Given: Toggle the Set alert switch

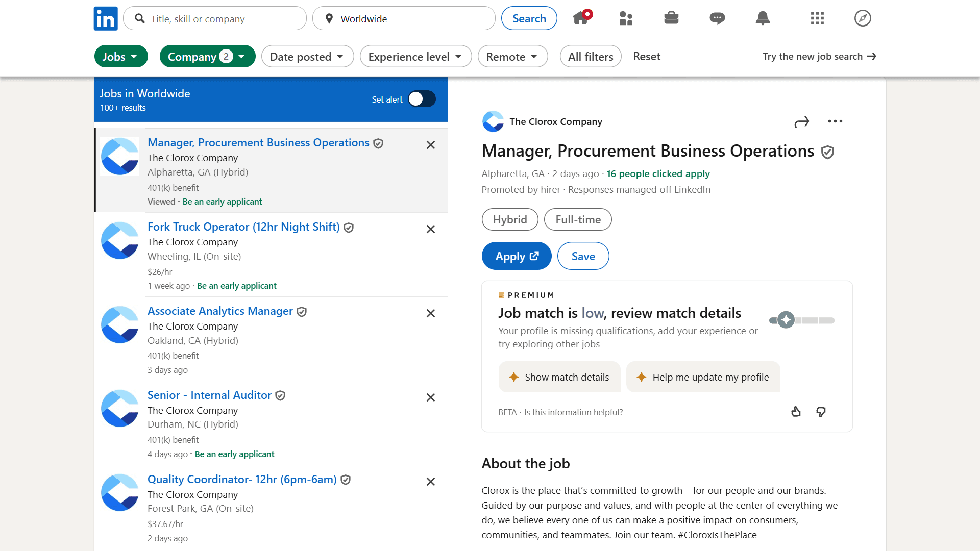Looking at the screenshot, I should [x=422, y=99].
